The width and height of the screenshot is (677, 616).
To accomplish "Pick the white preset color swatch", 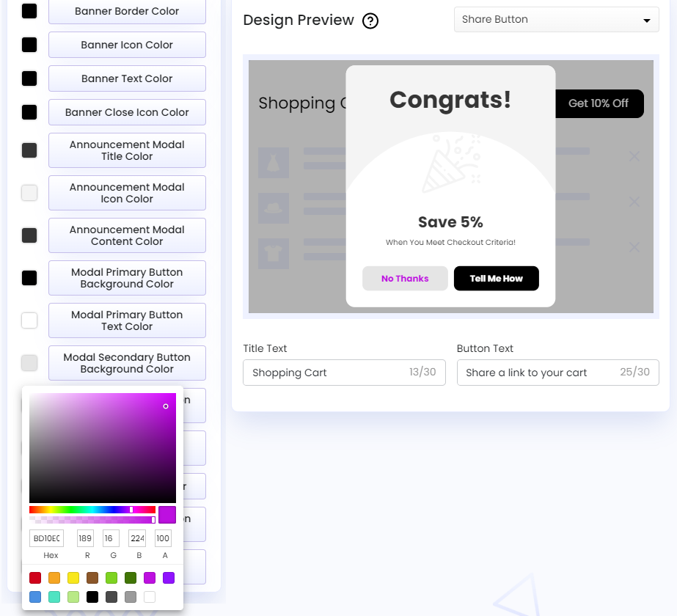I will [149, 596].
